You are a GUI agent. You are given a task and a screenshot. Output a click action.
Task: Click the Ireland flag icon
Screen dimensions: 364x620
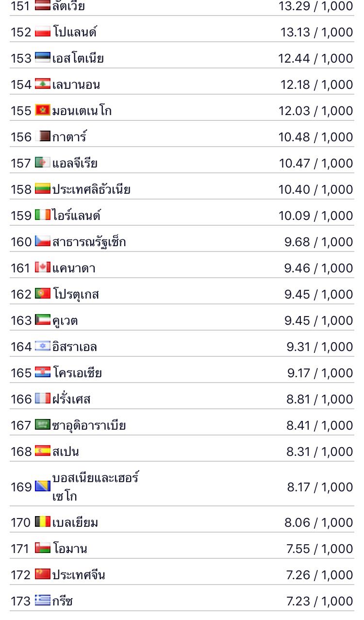tap(43, 215)
